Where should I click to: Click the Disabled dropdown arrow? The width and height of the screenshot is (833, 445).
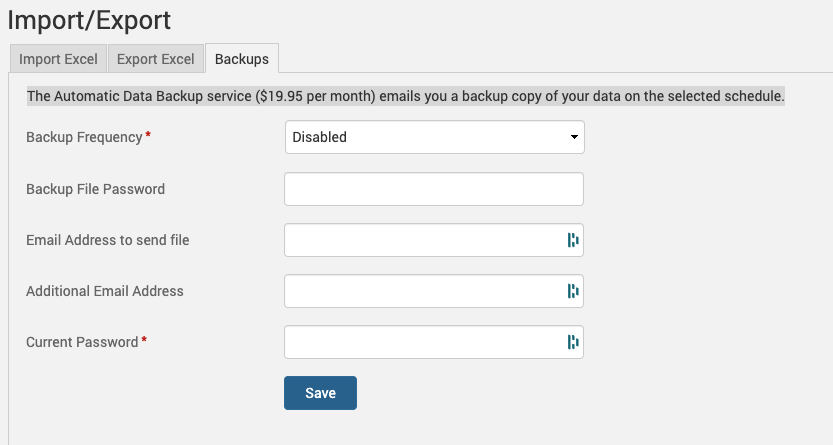click(573, 137)
